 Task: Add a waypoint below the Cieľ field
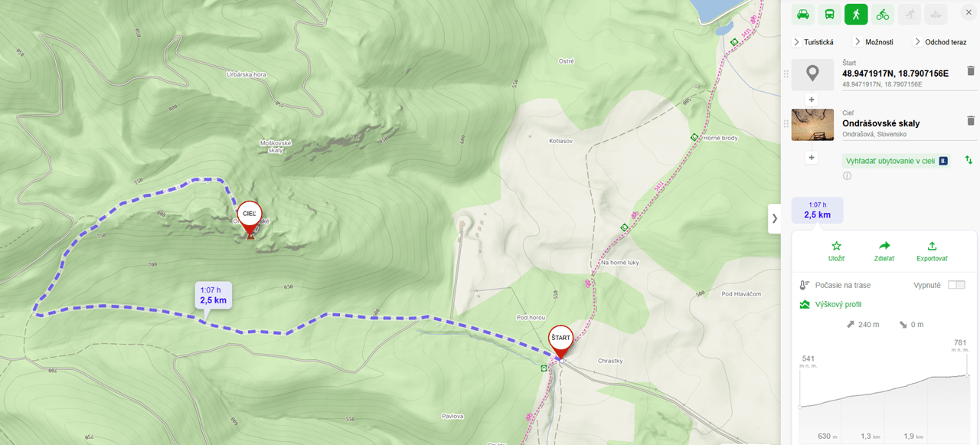click(812, 158)
